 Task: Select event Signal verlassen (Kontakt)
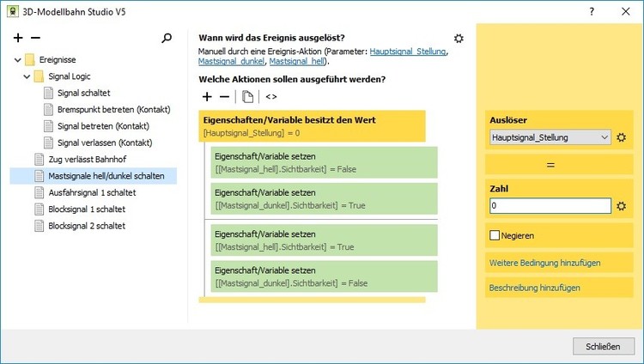click(x=105, y=143)
